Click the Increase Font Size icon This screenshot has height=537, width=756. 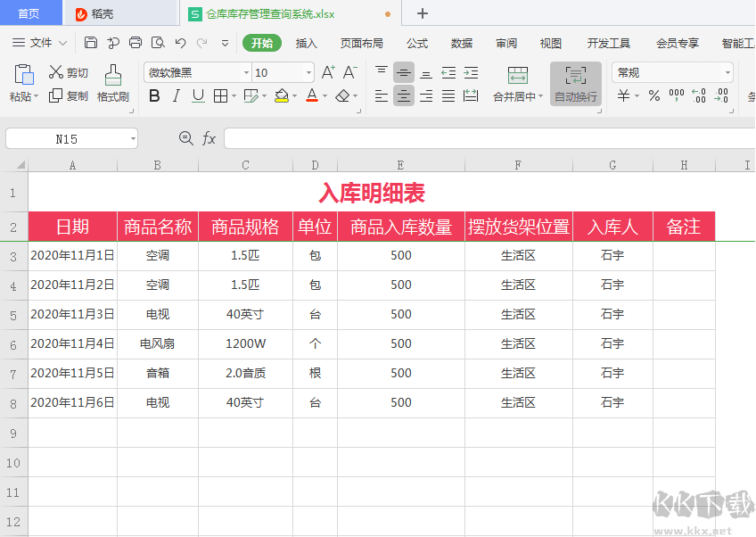point(327,71)
